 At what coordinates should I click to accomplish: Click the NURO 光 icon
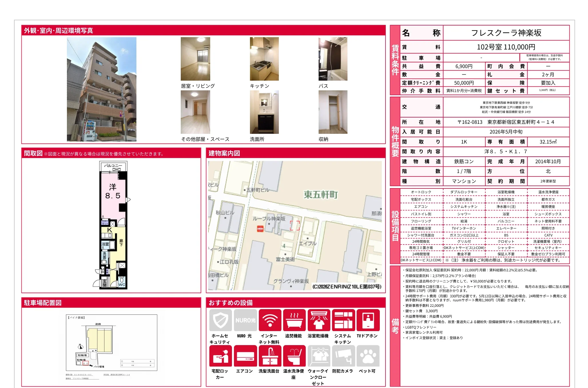pos(245,320)
